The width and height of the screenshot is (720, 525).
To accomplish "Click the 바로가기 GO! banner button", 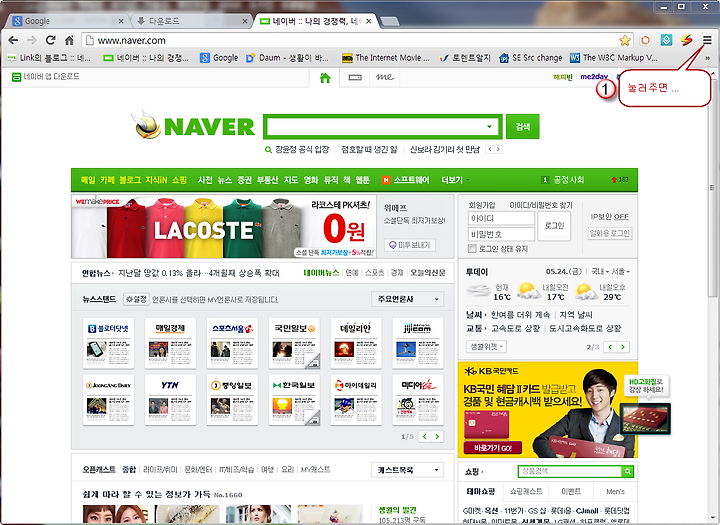I will (x=493, y=447).
